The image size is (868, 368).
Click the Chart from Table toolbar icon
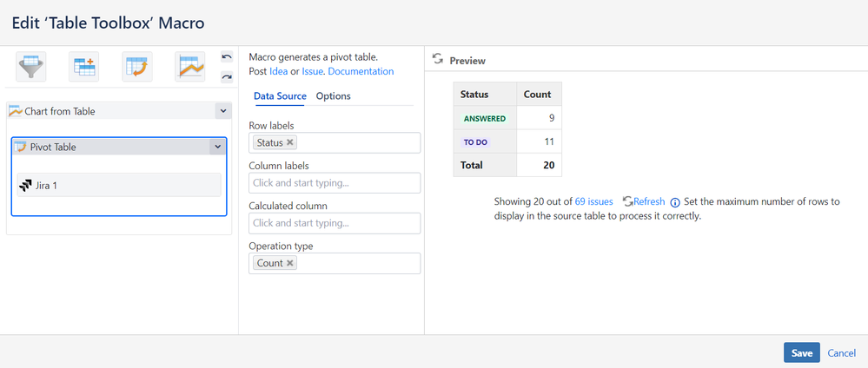(189, 67)
